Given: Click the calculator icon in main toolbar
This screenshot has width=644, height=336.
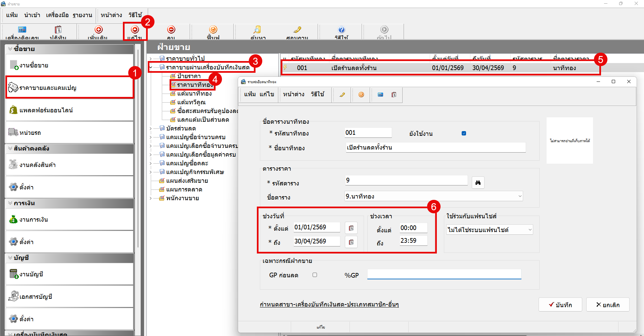Looking at the screenshot, I should tap(22, 30).
